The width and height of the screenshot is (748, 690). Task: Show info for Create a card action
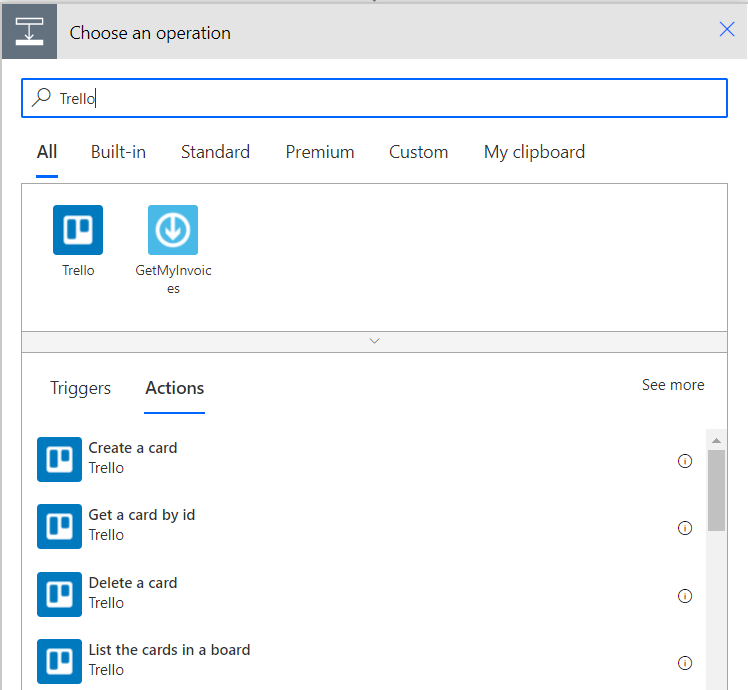tap(685, 461)
